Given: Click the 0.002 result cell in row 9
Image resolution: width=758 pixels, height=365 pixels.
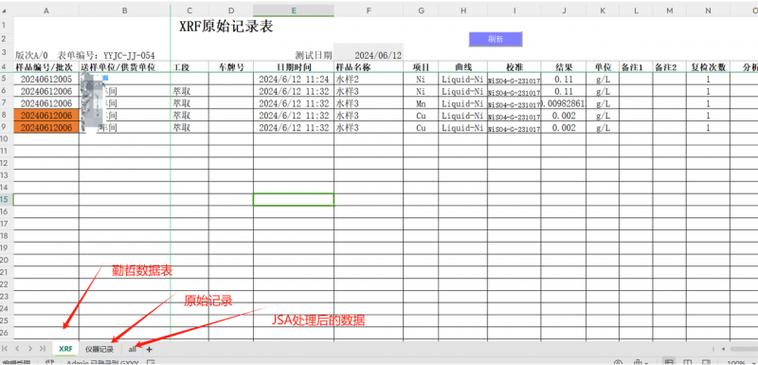Looking at the screenshot, I should click(563, 128).
